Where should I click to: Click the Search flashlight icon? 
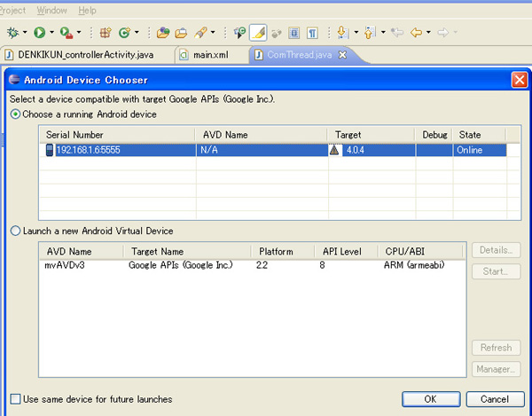pos(200,33)
